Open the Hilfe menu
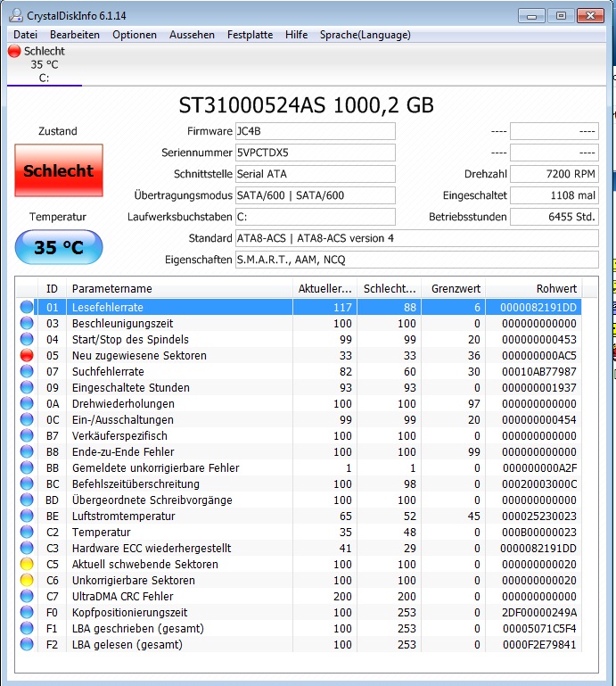616x686 pixels. coord(297,35)
